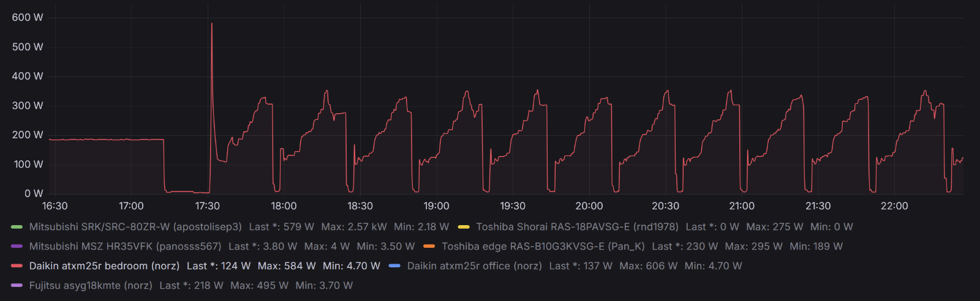Image resolution: width=980 pixels, height=301 pixels.
Task: Click the 19:00 time axis label
Action: [x=437, y=206]
